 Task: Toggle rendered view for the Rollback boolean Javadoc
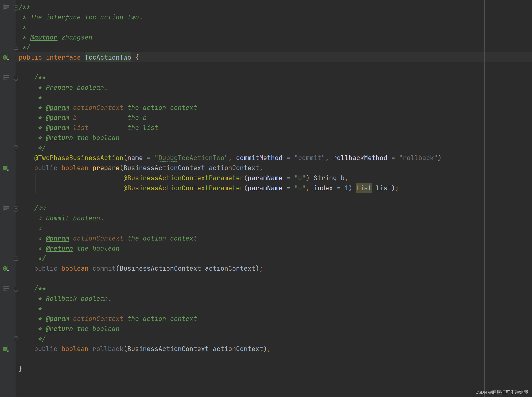pos(6,289)
